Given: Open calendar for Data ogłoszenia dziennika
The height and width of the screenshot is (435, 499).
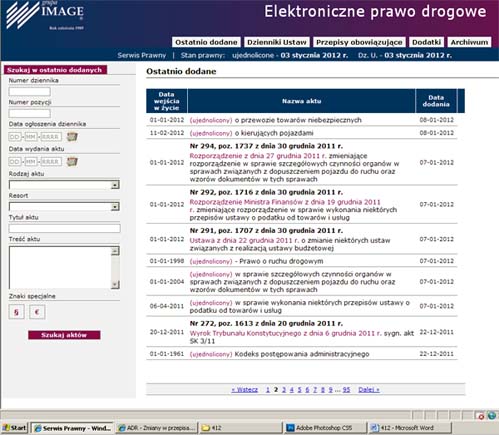Looking at the screenshot, I should tap(72, 137).
